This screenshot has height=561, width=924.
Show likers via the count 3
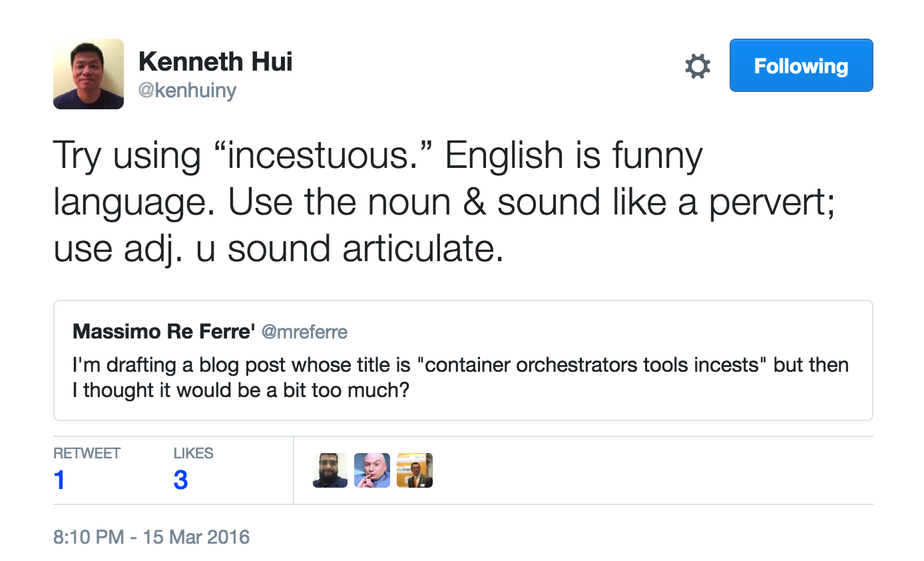coord(180,480)
